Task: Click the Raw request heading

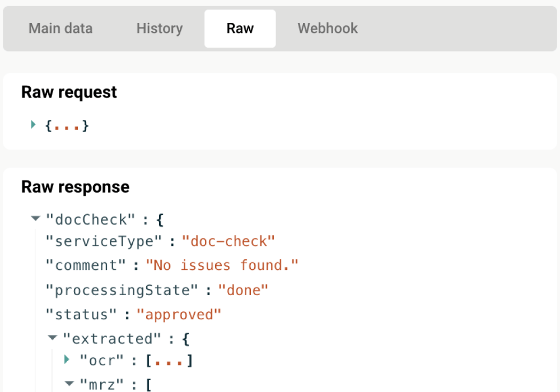Action: 69,92
